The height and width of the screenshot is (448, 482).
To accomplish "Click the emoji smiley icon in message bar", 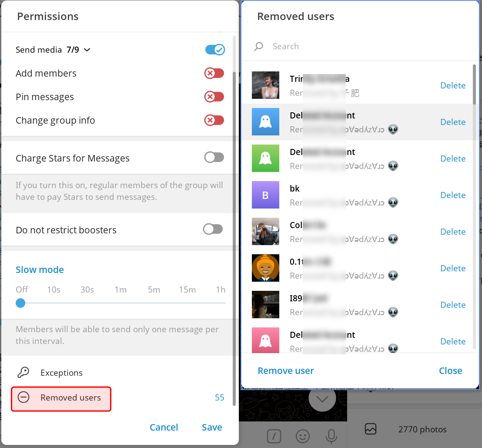I will (x=303, y=436).
